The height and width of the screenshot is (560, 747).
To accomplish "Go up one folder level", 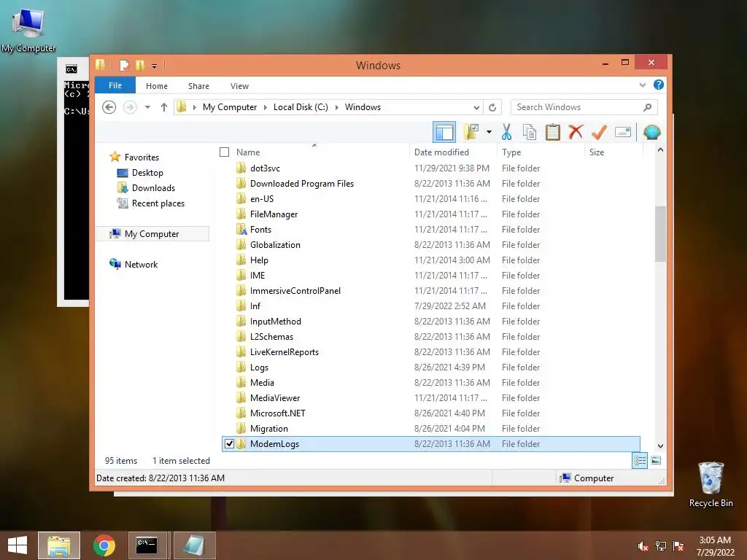I will tap(164, 107).
